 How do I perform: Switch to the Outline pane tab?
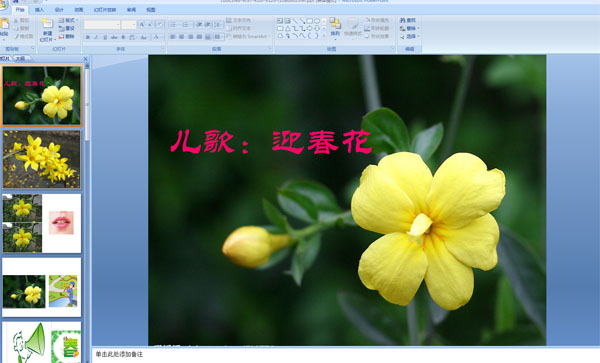21,59
